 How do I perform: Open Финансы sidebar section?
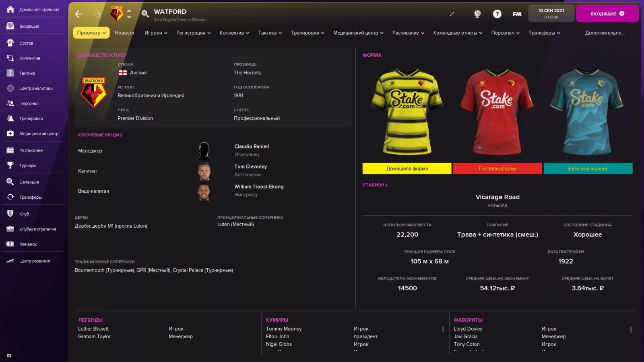(28, 244)
